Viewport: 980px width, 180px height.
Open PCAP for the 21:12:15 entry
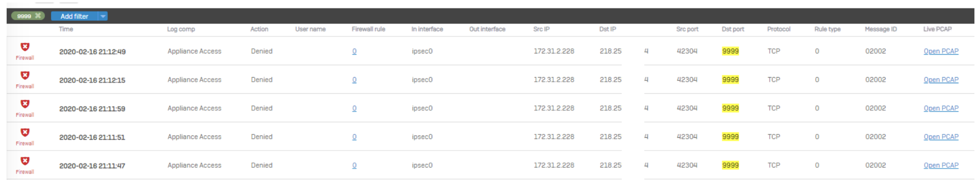(x=941, y=80)
